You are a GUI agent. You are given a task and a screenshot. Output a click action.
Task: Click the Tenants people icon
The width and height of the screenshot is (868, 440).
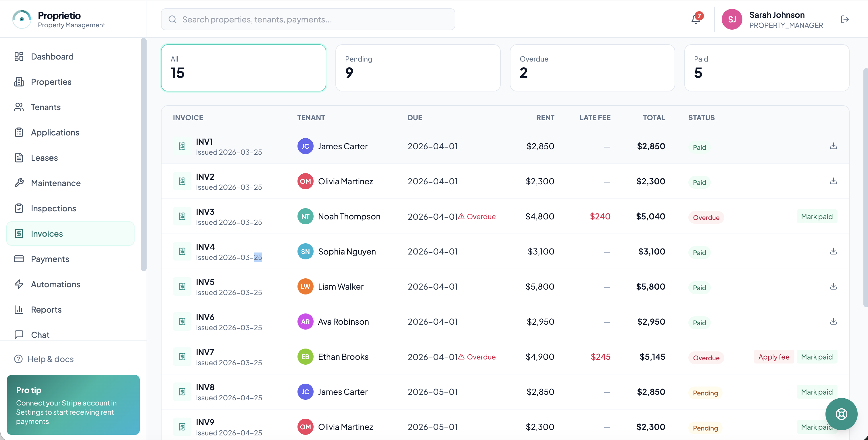pyautogui.click(x=19, y=107)
